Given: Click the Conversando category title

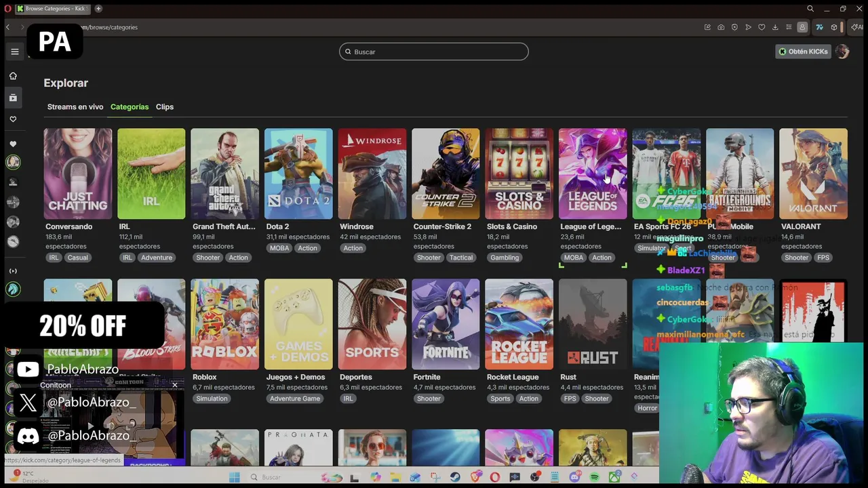Looking at the screenshot, I should [x=68, y=226].
